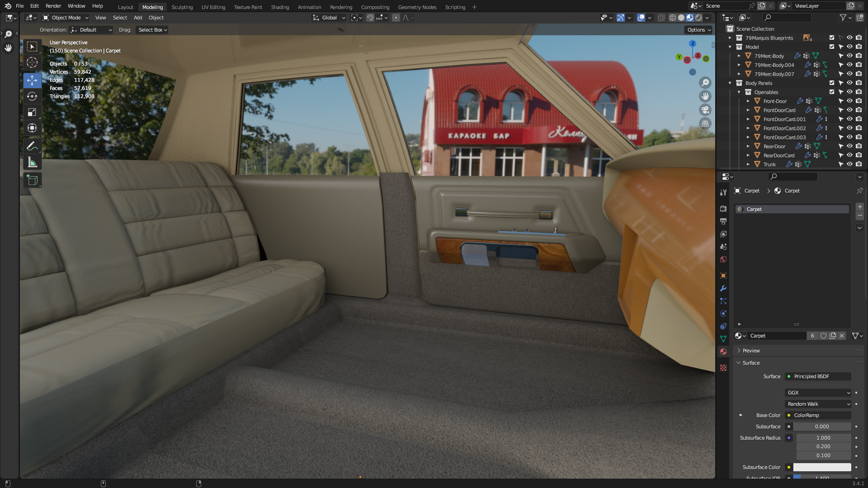The height and width of the screenshot is (488, 868).
Task: Activate the Annotate pencil tool
Action: coord(32,146)
